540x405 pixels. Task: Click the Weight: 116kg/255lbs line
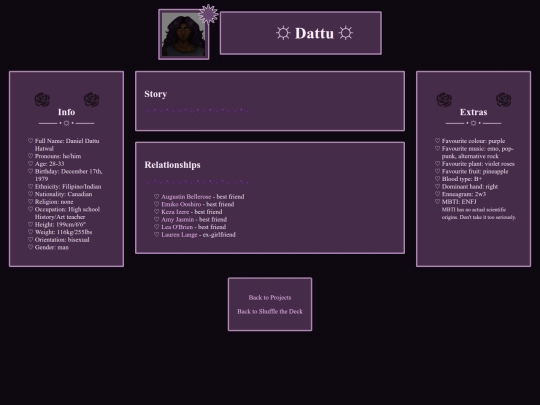click(63, 232)
